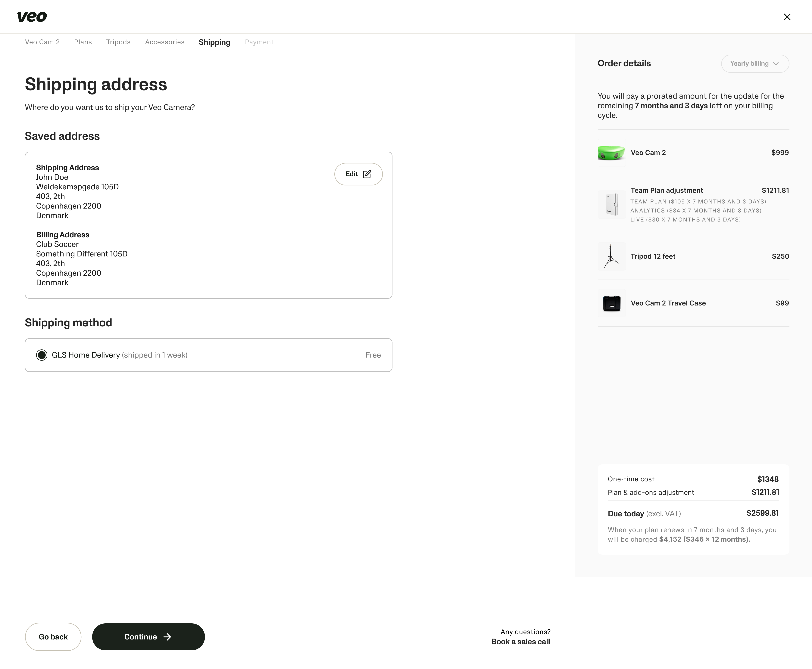The image size is (812, 669).
Task: Click the Weidekemspgade 105D address line
Action: [77, 187]
